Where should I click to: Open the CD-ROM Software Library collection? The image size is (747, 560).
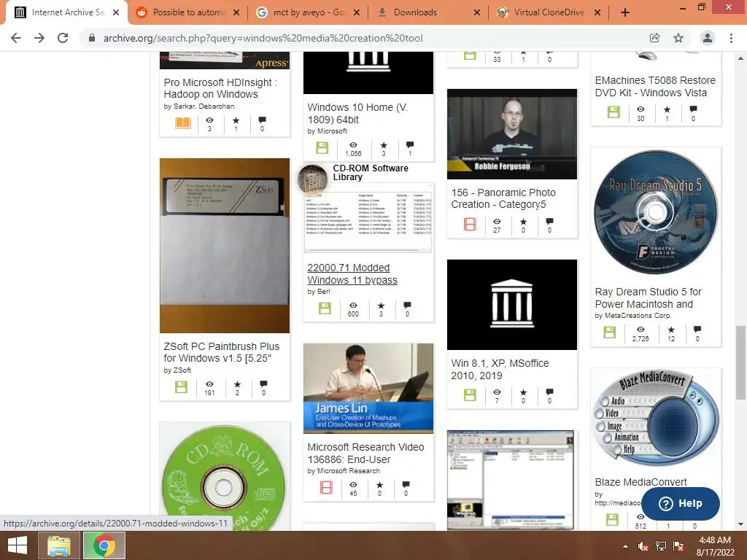pos(370,172)
